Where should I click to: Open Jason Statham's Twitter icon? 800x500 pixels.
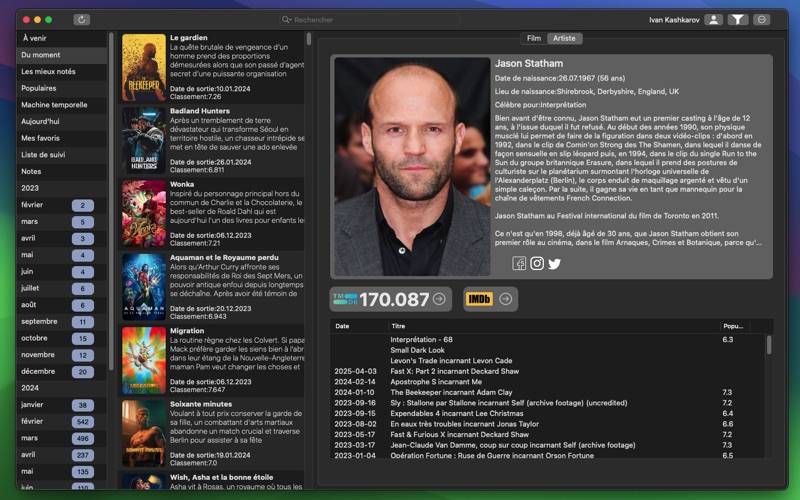[x=555, y=263]
